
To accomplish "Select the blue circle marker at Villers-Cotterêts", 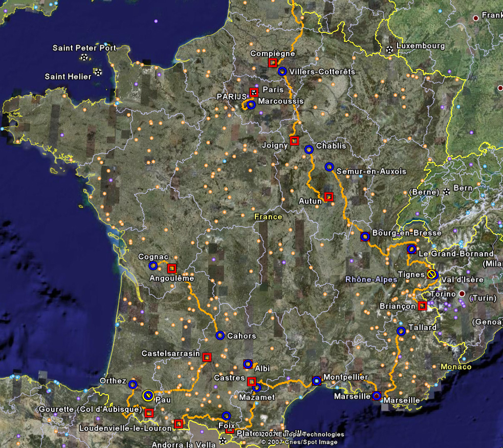I will [x=282, y=71].
